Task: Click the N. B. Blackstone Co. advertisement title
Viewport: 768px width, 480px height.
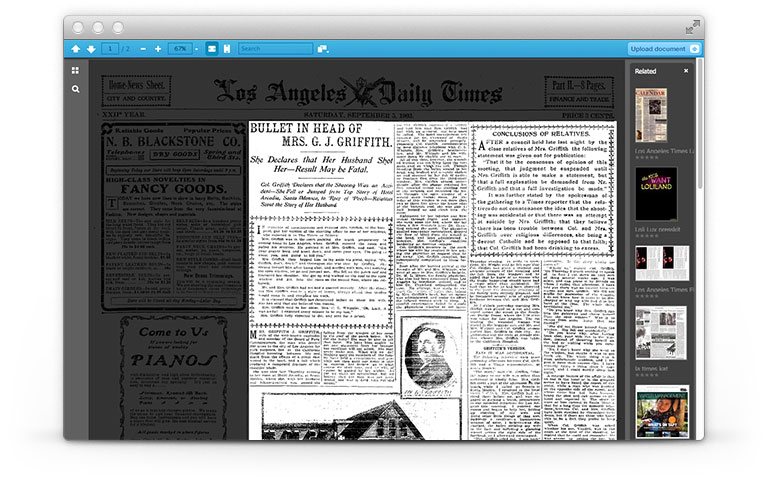Action: coord(173,142)
